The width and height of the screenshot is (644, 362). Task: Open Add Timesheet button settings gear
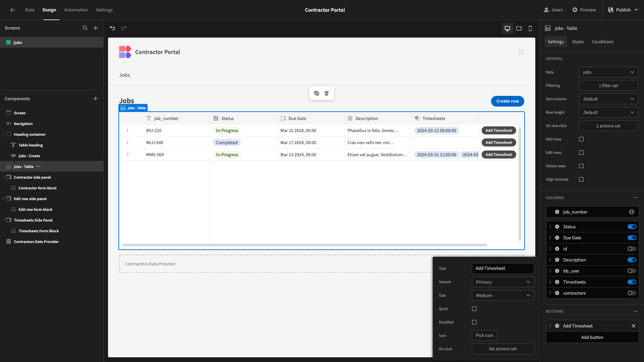point(557,326)
